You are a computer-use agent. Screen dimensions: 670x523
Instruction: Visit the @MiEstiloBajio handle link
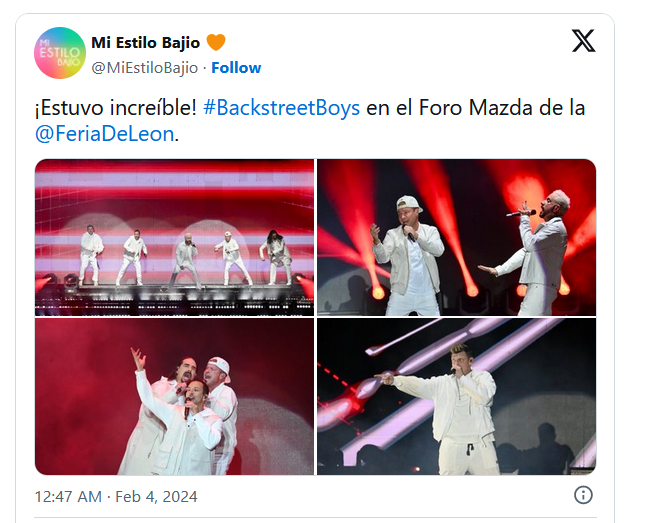[x=144, y=68]
